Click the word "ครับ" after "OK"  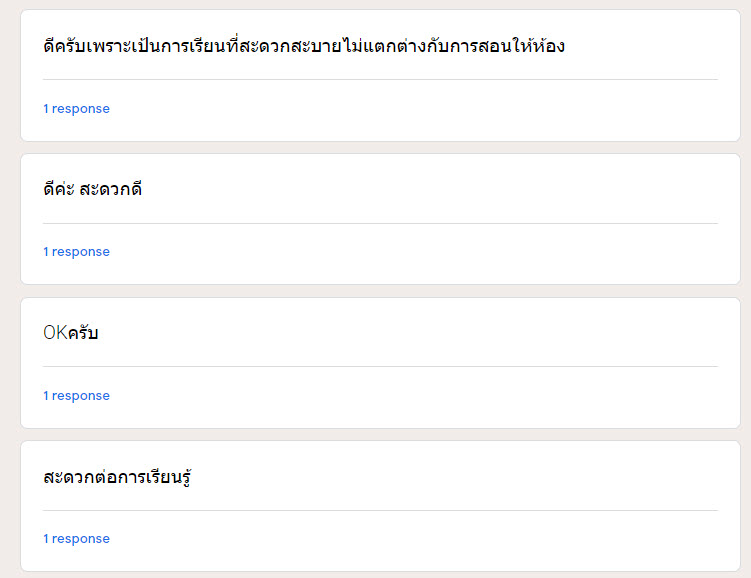83,332
